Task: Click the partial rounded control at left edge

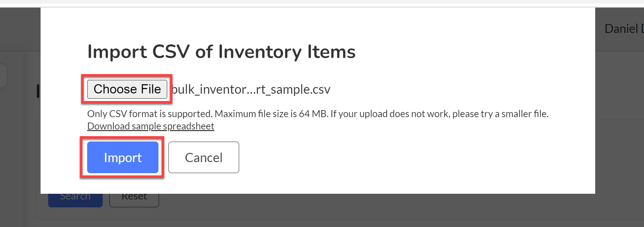Action: tap(3, 76)
